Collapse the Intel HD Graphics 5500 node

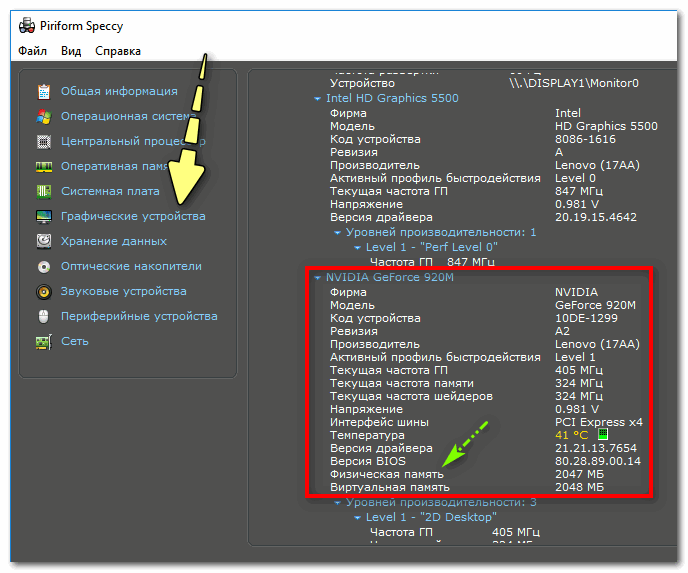coord(317,99)
